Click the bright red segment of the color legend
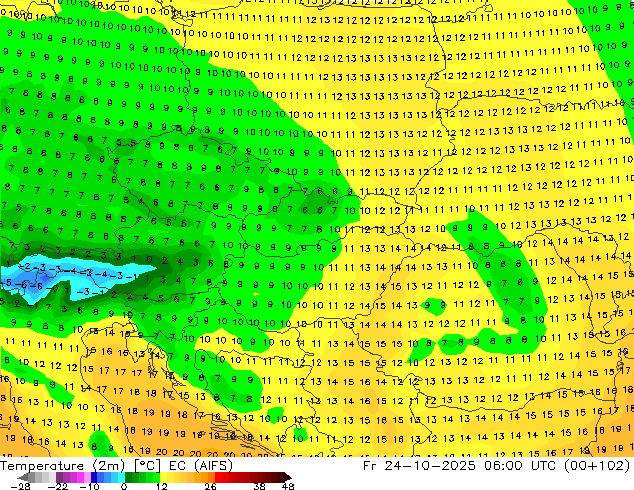This screenshot has width=634, height=490. coord(218,477)
